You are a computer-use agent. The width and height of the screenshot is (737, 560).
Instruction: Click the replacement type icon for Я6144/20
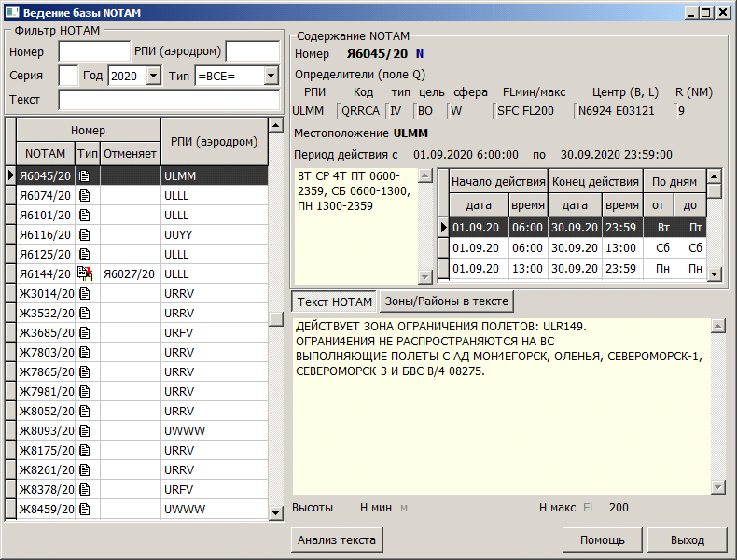86,273
